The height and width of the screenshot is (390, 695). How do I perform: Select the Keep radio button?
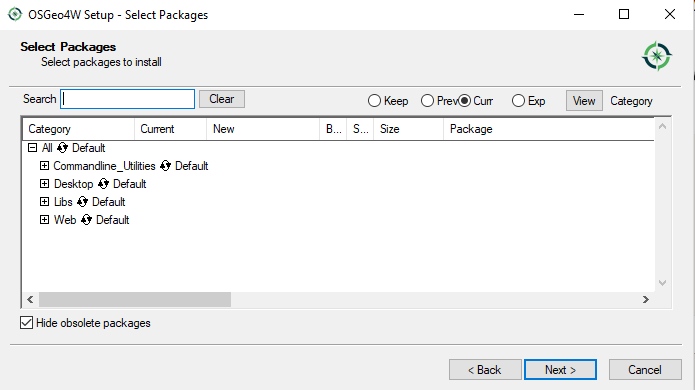375,101
